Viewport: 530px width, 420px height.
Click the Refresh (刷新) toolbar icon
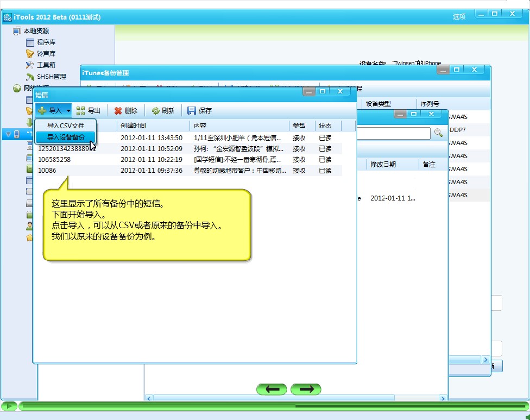(x=155, y=111)
